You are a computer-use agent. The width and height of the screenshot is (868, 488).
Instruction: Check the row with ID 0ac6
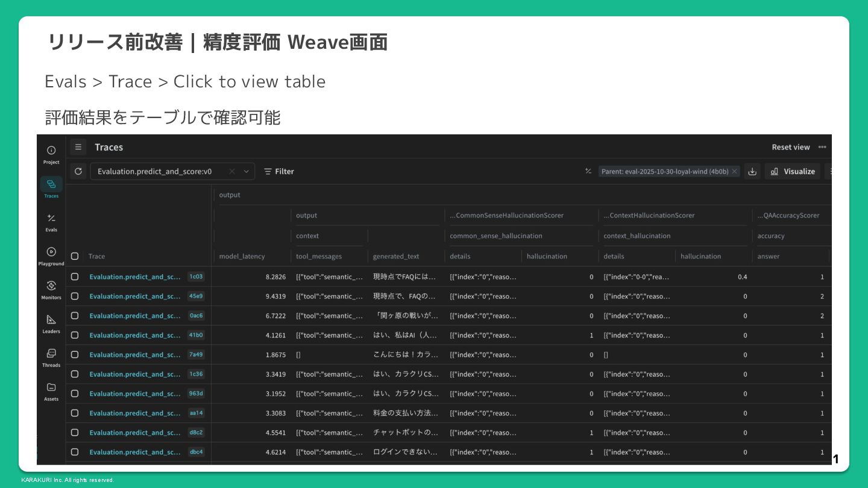[x=75, y=316]
